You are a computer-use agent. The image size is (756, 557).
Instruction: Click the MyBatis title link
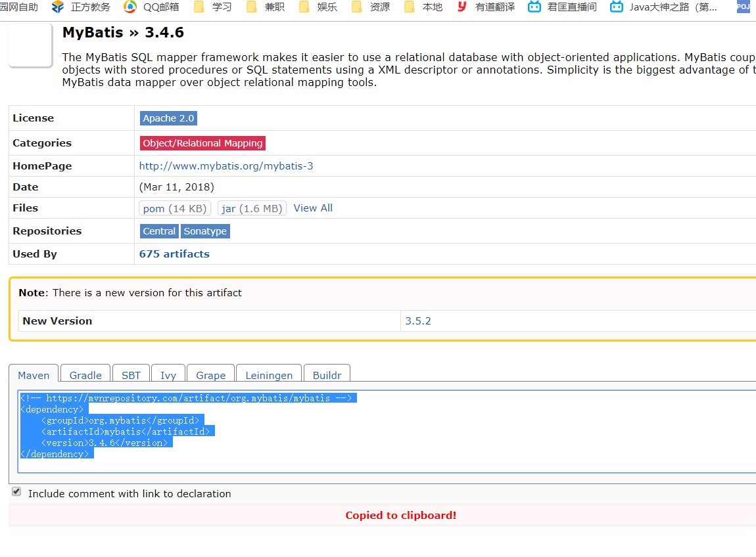point(93,32)
